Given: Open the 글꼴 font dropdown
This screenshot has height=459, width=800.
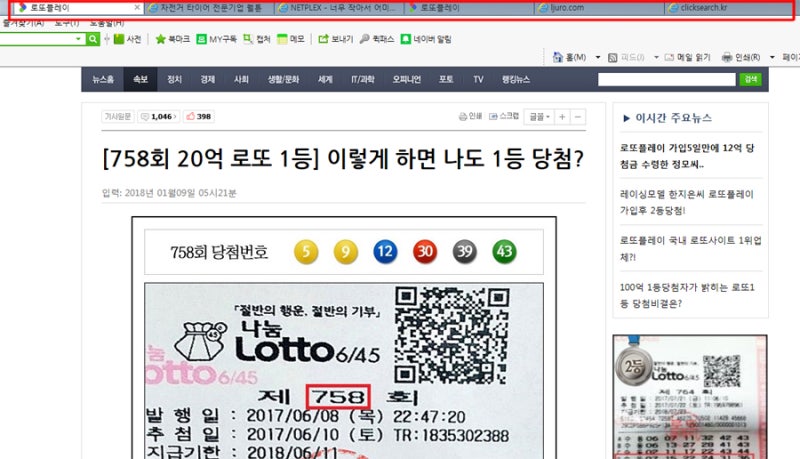Looking at the screenshot, I should coord(539,117).
